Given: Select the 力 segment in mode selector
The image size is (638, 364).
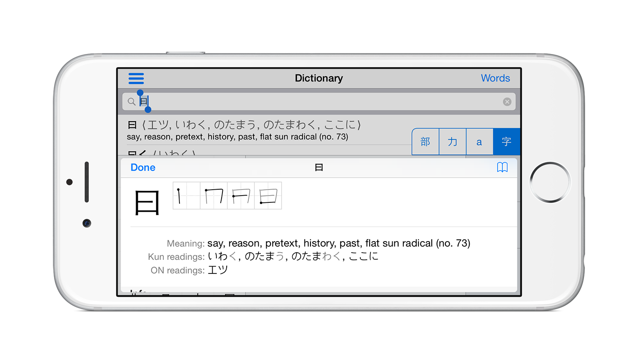Looking at the screenshot, I should pyautogui.click(x=453, y=142).
